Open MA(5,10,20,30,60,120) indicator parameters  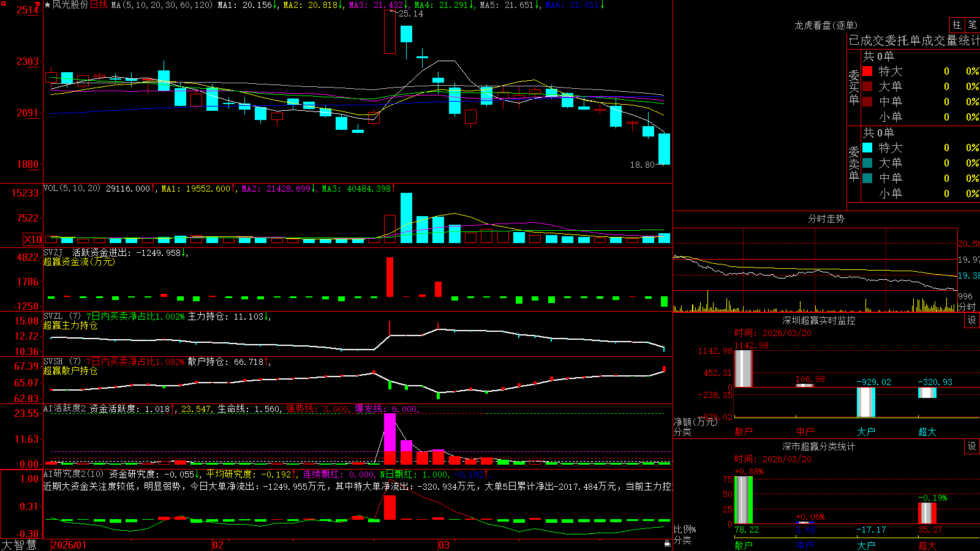(162, 5)
